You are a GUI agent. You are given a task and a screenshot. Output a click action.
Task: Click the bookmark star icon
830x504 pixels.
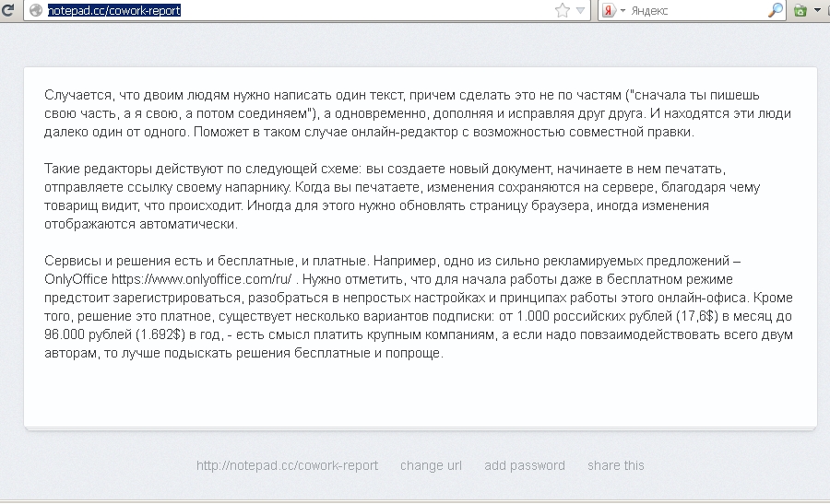tap(563, 10)
